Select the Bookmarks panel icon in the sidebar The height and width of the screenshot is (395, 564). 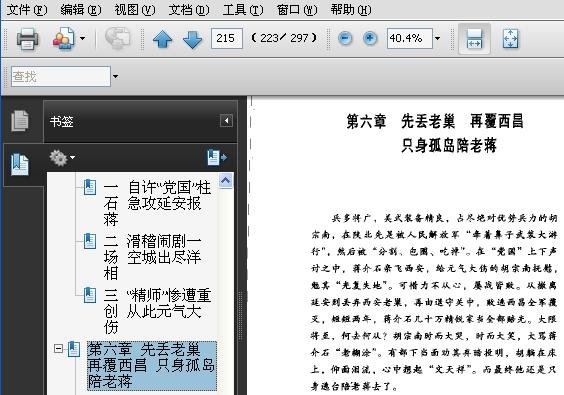(20, 165)
